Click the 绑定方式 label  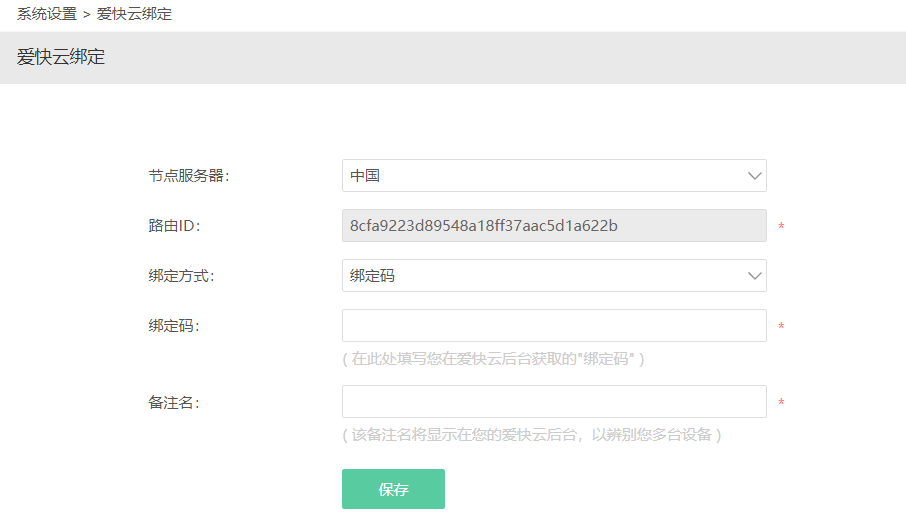[181, 276]
